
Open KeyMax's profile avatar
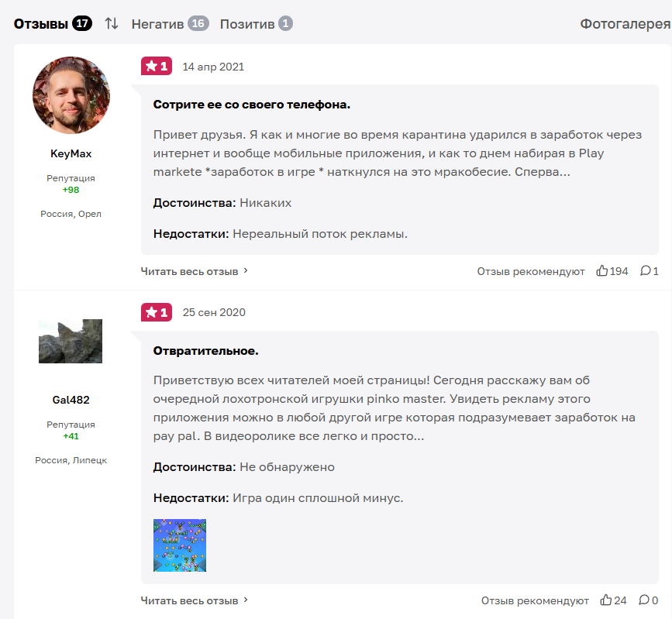(x=71, y=95)
